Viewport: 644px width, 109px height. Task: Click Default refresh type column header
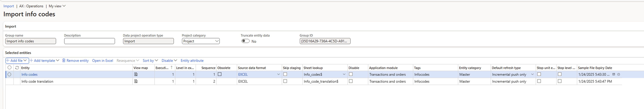pos(513,68)
